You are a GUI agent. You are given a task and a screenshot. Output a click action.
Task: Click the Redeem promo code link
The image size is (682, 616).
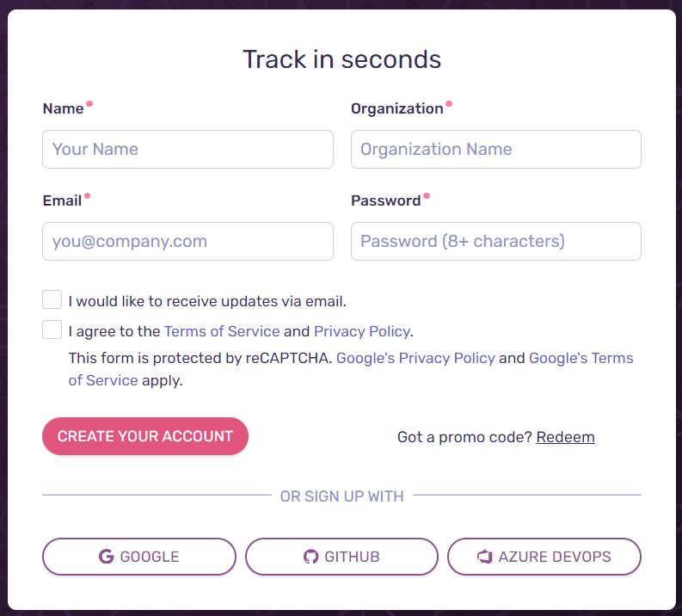pos(565,437)
